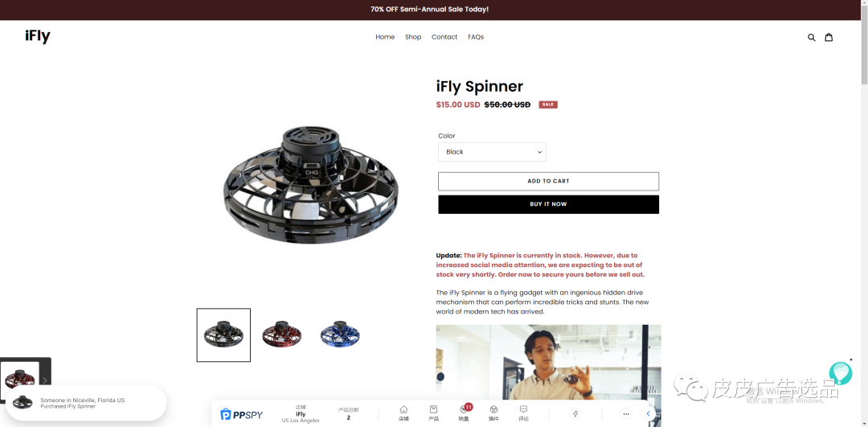Click the PPSPY pin icon
The width and height of the screenshot is (868, 427).
point(575,413)
